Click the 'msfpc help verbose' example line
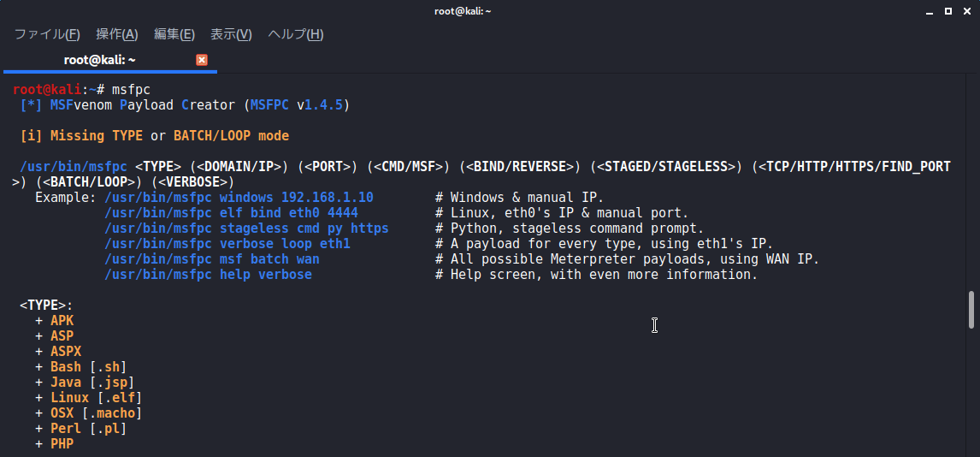Image resolution: width=980 pixels, height=457 pixels. [208, 275]
